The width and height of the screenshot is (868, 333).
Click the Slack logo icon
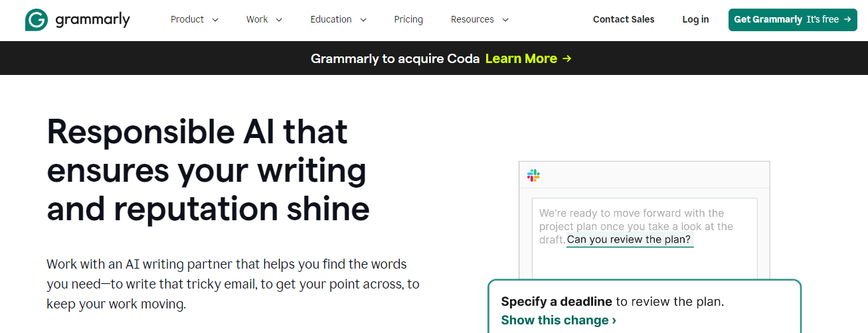(x=533, y=175)
